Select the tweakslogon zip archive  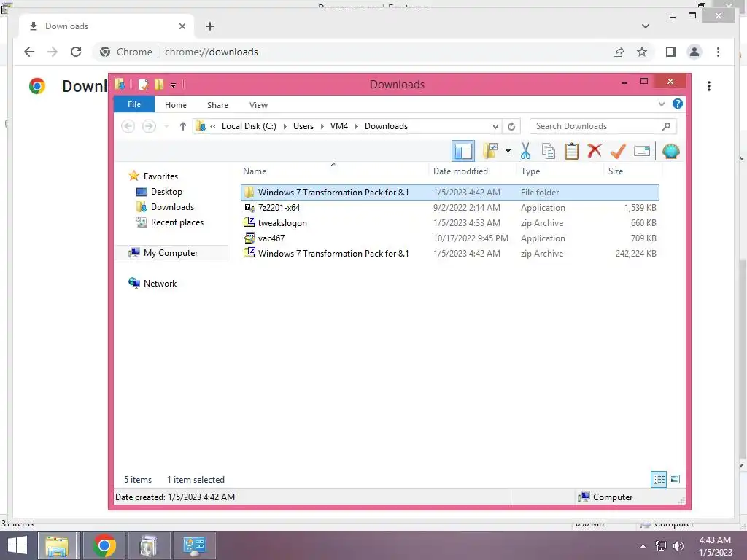449,223
